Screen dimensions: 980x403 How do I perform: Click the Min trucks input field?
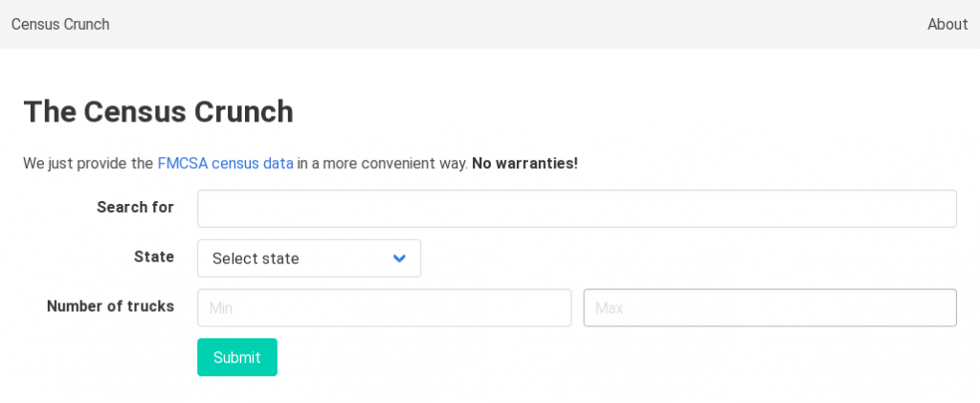384,308
